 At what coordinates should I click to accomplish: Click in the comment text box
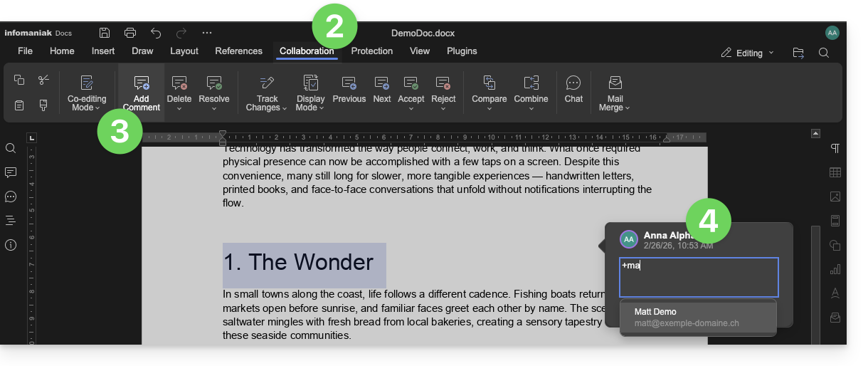(x=699, y=278)
